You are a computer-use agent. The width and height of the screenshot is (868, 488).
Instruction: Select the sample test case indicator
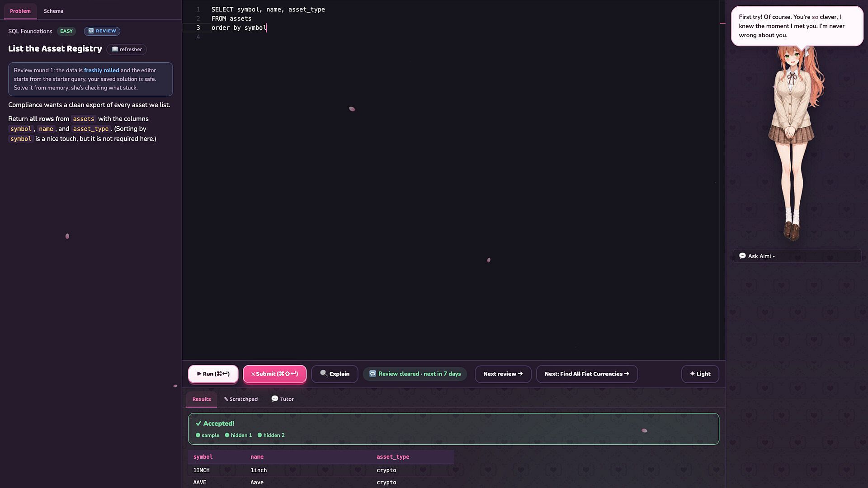pyautogui.click(x=208, y=435)
